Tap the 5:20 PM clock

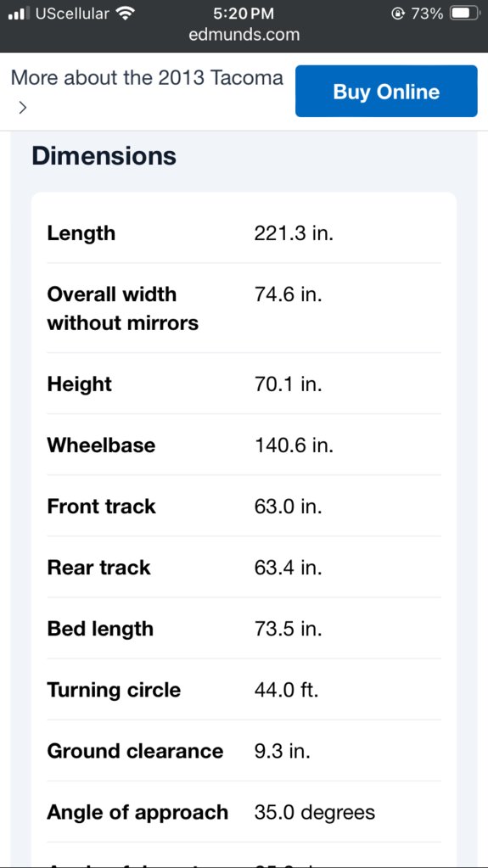coord(244,14)
